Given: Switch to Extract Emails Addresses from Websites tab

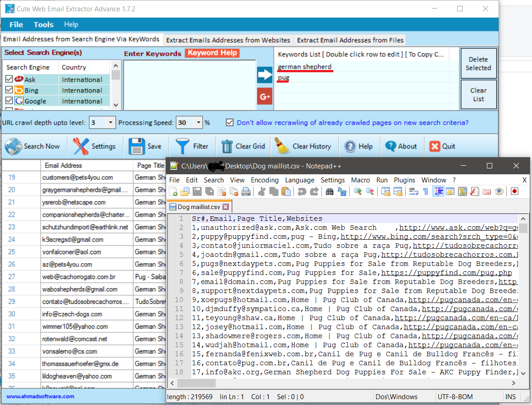Looking at the screenshot, I should click(x=228, y=40).
